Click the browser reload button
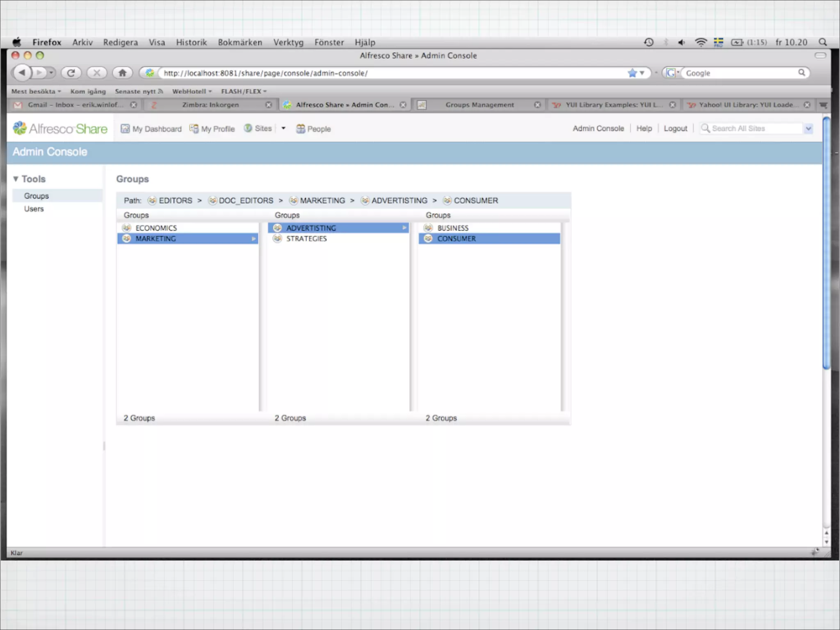 71,73
